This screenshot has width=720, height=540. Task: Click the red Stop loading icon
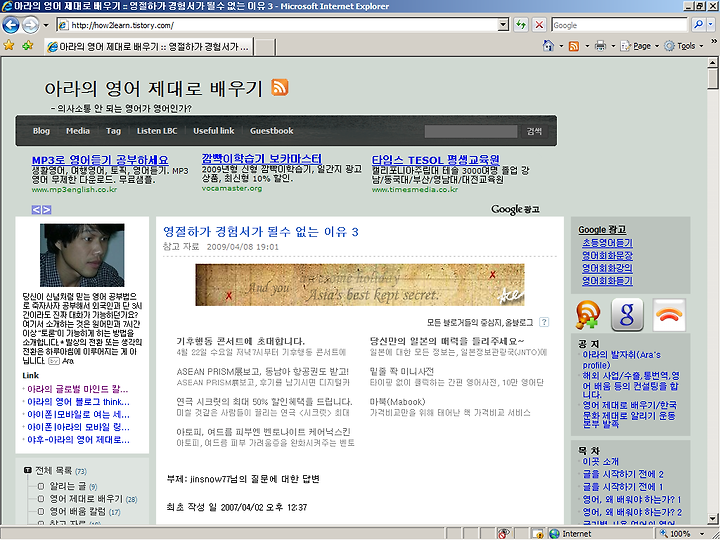(x=539, y=25)
